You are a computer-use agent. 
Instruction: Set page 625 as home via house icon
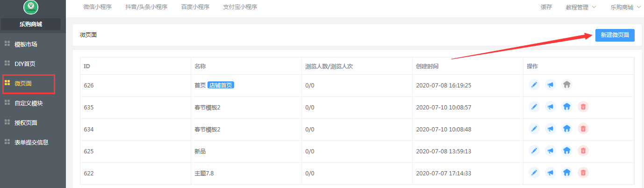(567, 151)
